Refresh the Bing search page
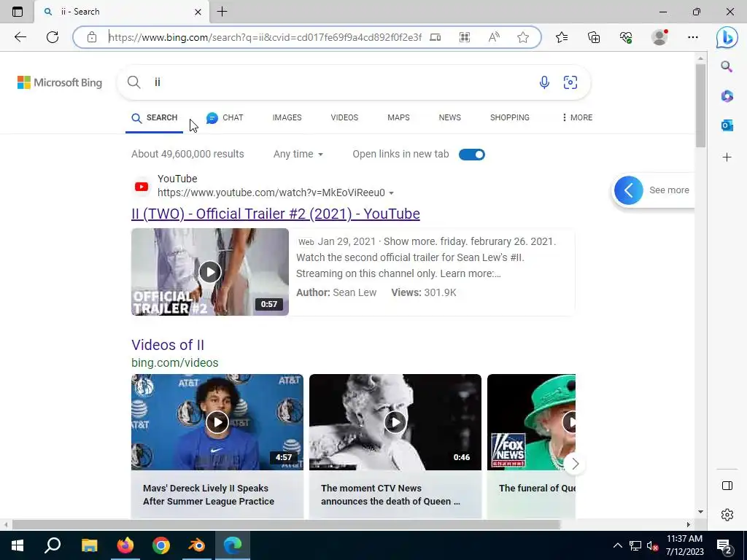This screenshot has width=747, height=560. point(53,37)
